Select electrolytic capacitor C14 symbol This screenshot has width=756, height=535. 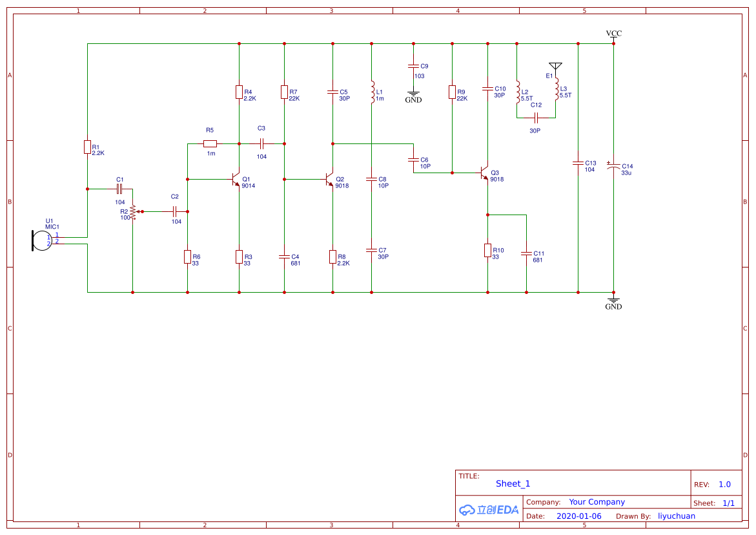pyautogui.click(x=613, y=166)
